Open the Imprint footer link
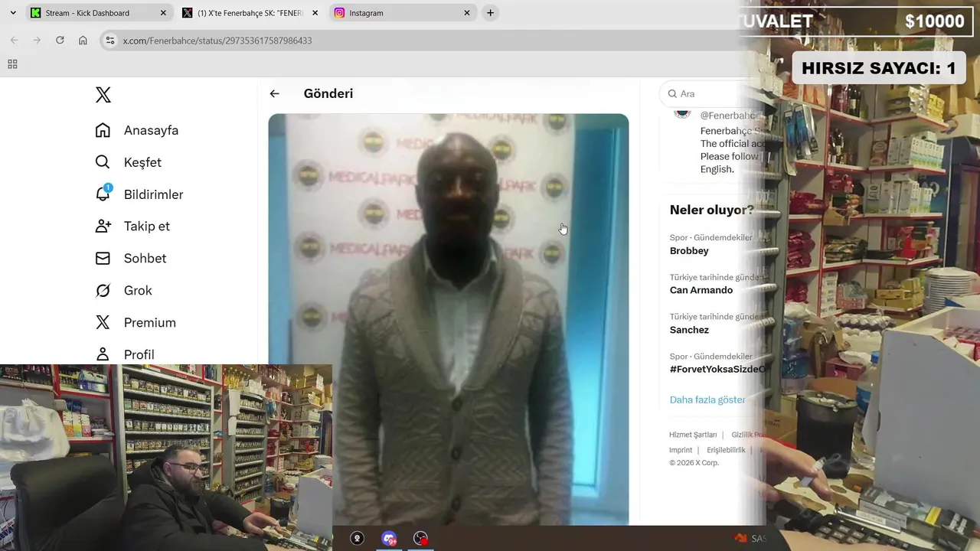Image resolution: width=980 pixels, height=551 pixels. [681, 450]
